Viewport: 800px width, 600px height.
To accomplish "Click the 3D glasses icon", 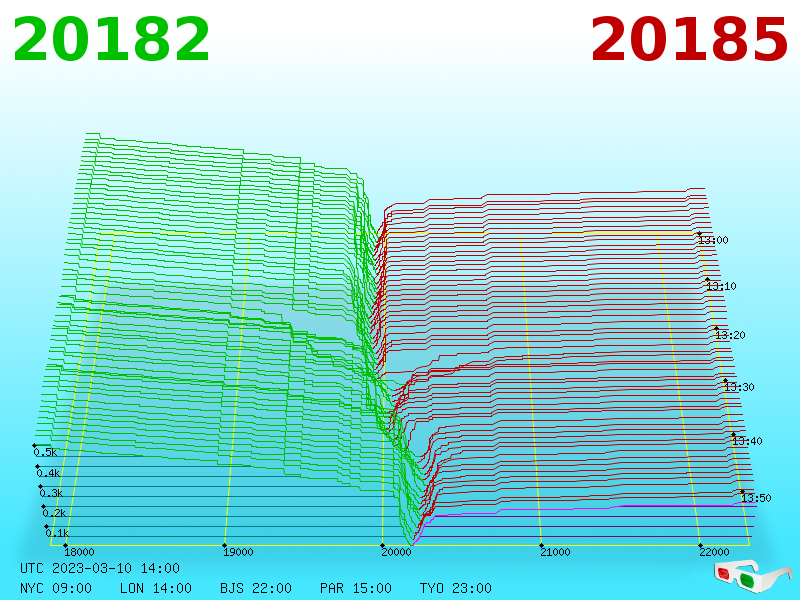I will click(752, 576).
